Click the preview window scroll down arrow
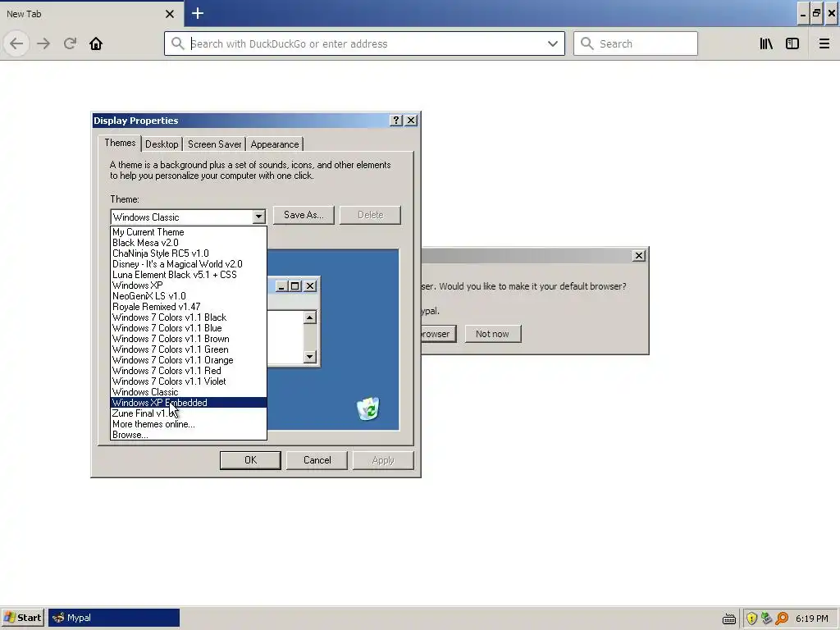 (309, 356)
